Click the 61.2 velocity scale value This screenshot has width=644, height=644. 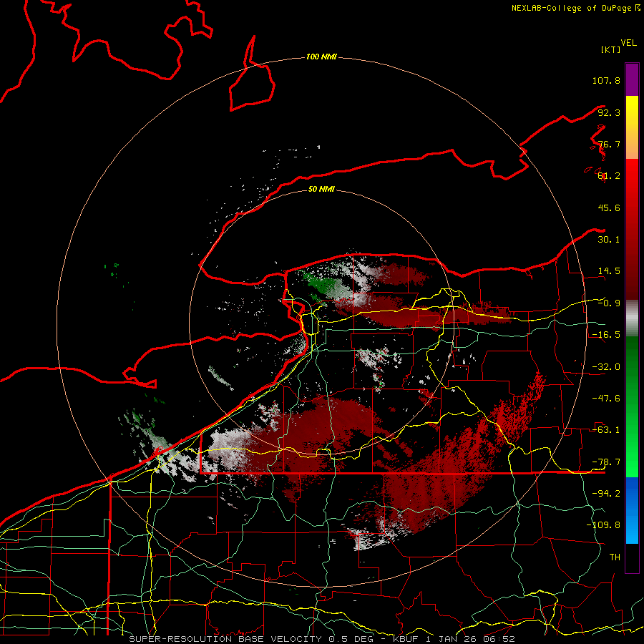pos(609,176)
